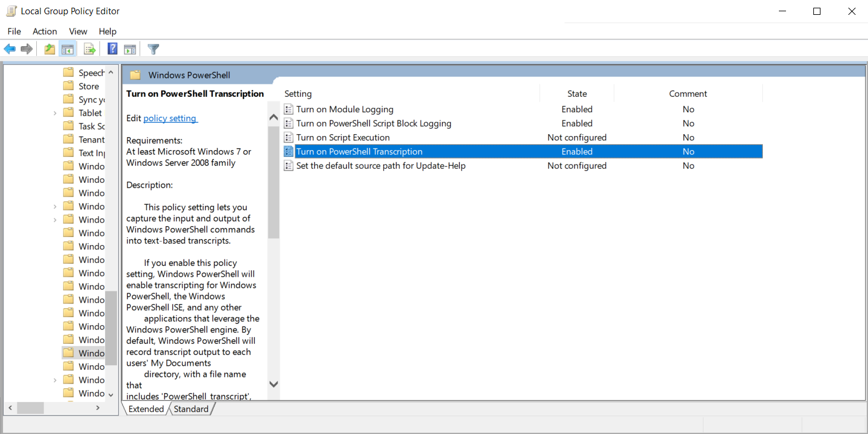Click the gray Forward arrow toolbar icon
The image size is (868, 434).
tap(26, 49)
